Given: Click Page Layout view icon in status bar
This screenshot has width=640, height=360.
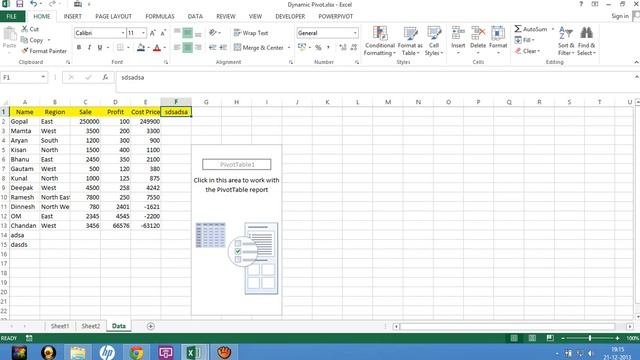Looking at the screenshot, I should coord(532,338).
